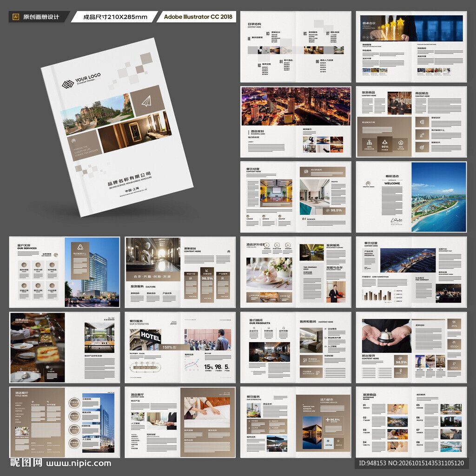The image size is (476, 476).
Task: Click the paper plane icon on the cover
Action: pos(146,101)
